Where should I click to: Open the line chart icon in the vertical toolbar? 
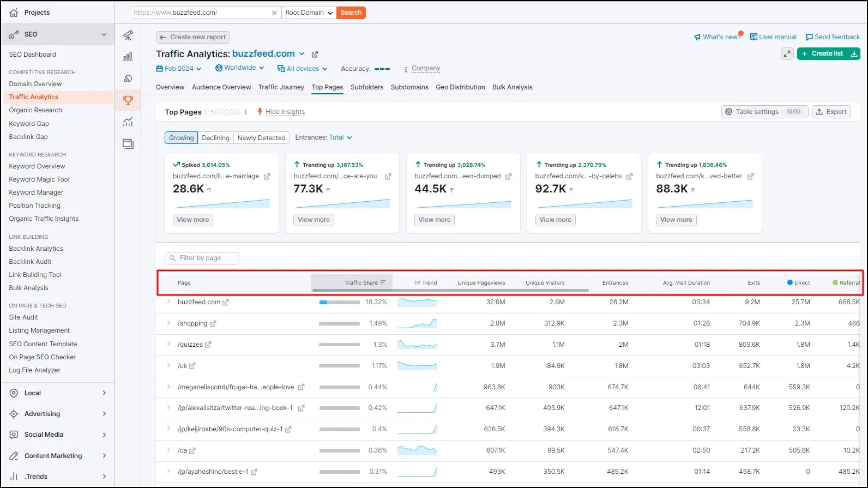[x=128, y=122]
